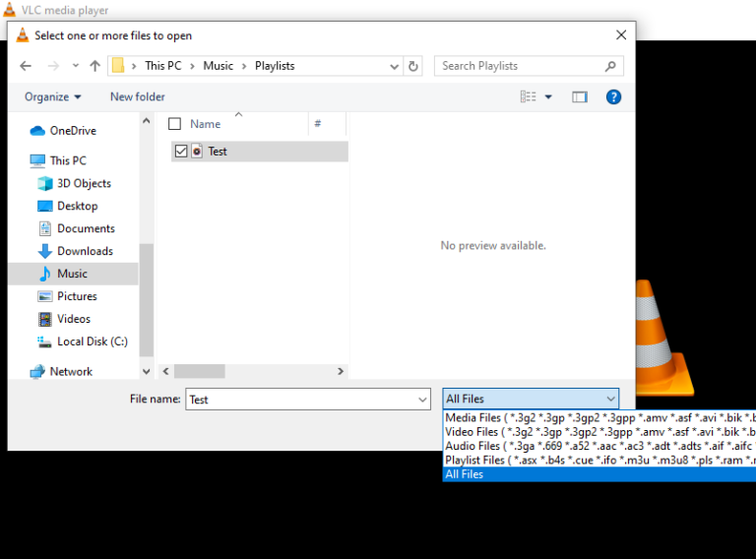Click the New folder button
The width and height of the screenshot is (756, 559).
pyautogui.click(x=138, y=96)
